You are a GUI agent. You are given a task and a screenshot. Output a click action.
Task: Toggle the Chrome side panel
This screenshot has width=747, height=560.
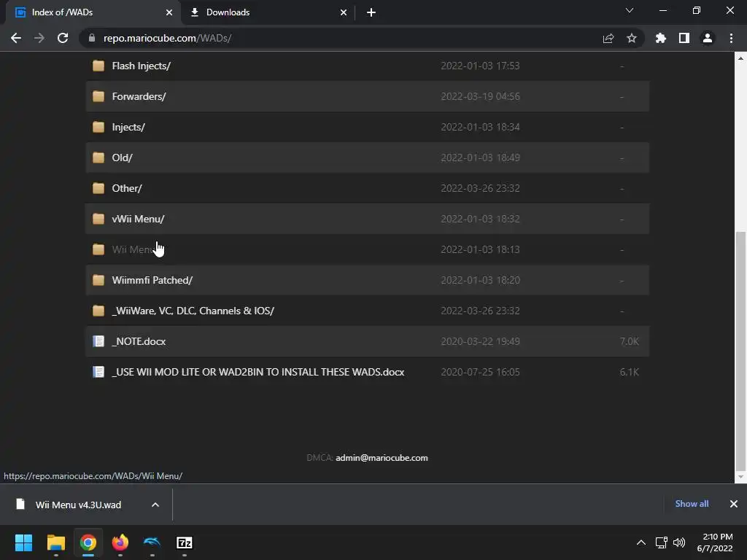(684, 38)
